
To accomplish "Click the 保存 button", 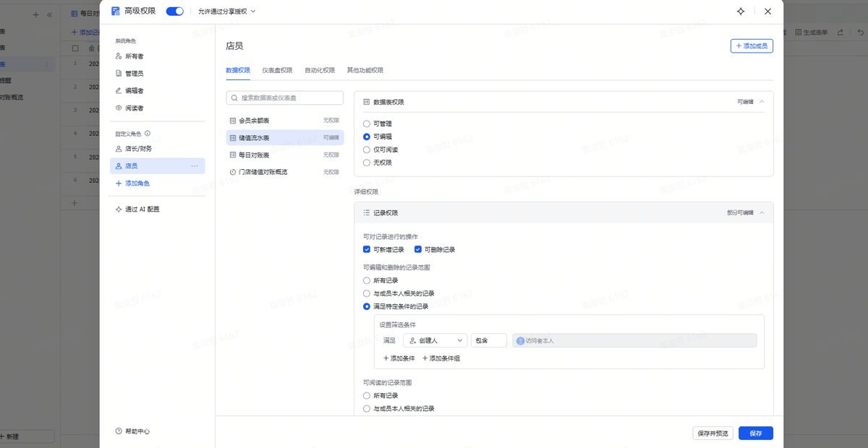I will (756, 434).
